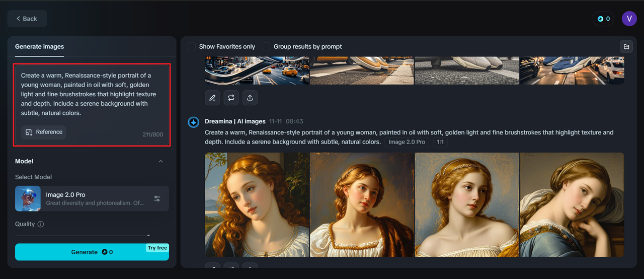Switch to Generate images tab
The width and height of the screenshot is (644, 279).
point(39,46)
